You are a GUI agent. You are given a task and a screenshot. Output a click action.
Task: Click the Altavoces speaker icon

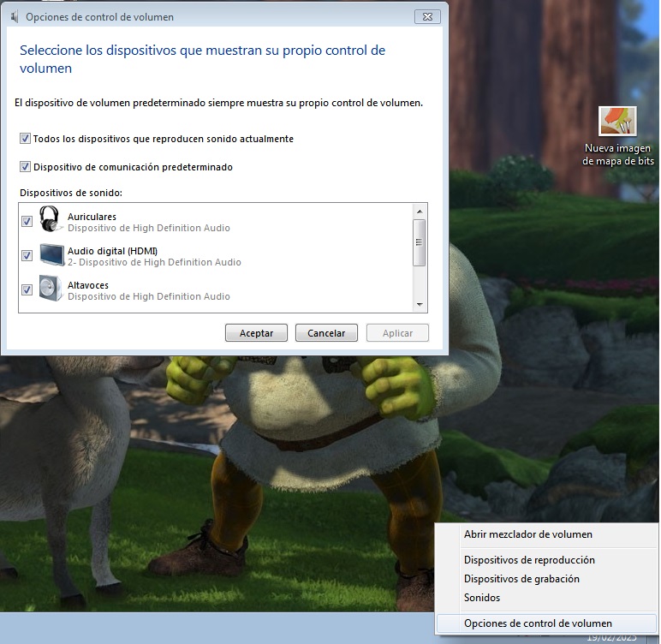(51, 289)
